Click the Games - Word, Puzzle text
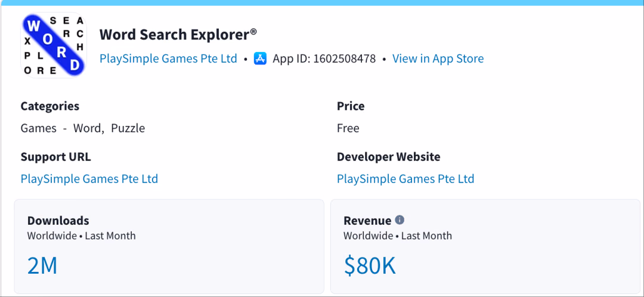The image size is (644, 297). tap(83, 128)
